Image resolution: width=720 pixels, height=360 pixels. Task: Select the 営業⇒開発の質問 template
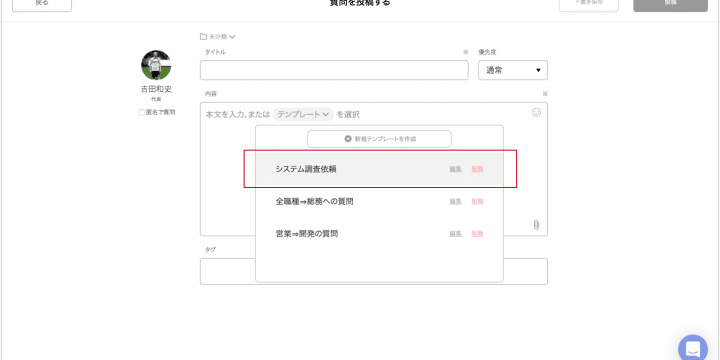[x=379, y=234]
